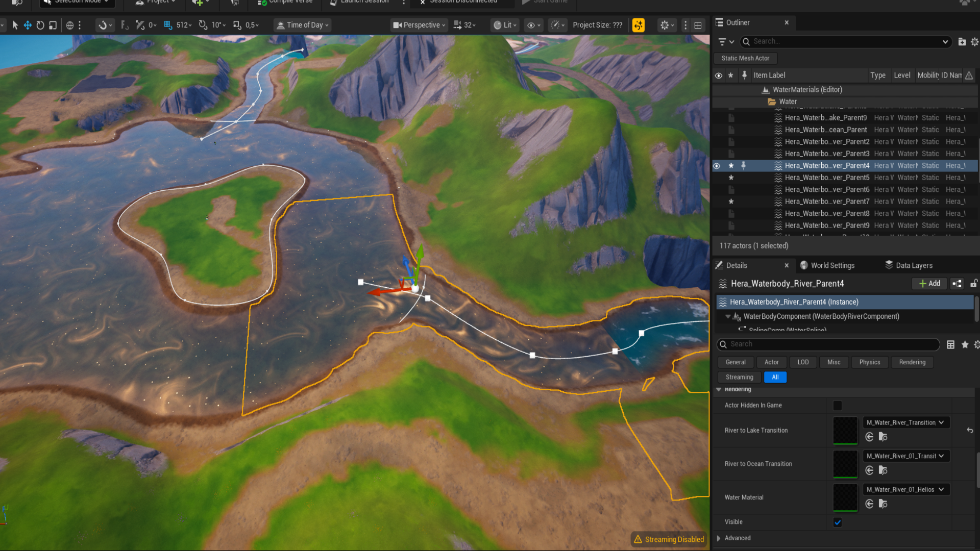Click inside the Outliner search field

click(x=842, y=41)
